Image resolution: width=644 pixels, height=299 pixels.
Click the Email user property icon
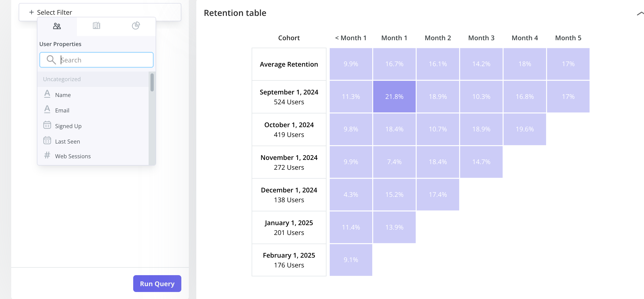coord(47,110)
